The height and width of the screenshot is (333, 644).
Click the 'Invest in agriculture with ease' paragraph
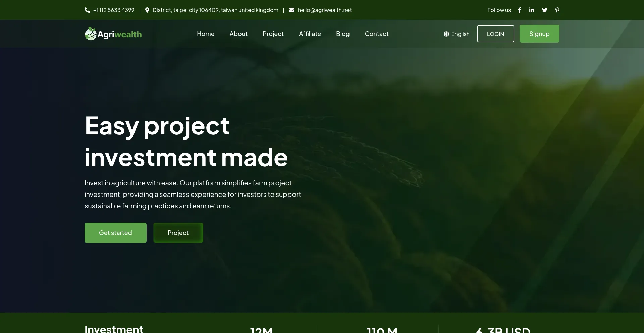(193, 195)
